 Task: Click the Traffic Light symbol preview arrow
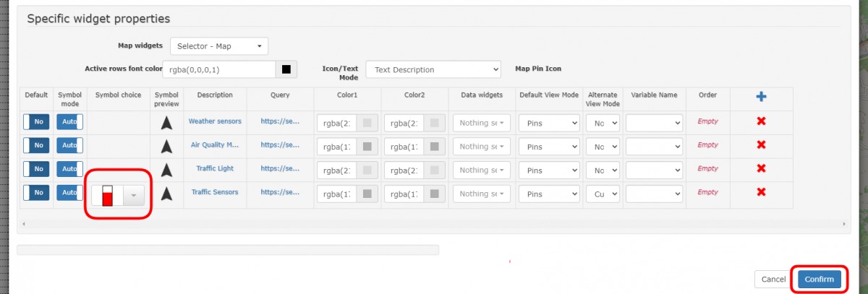166,170
